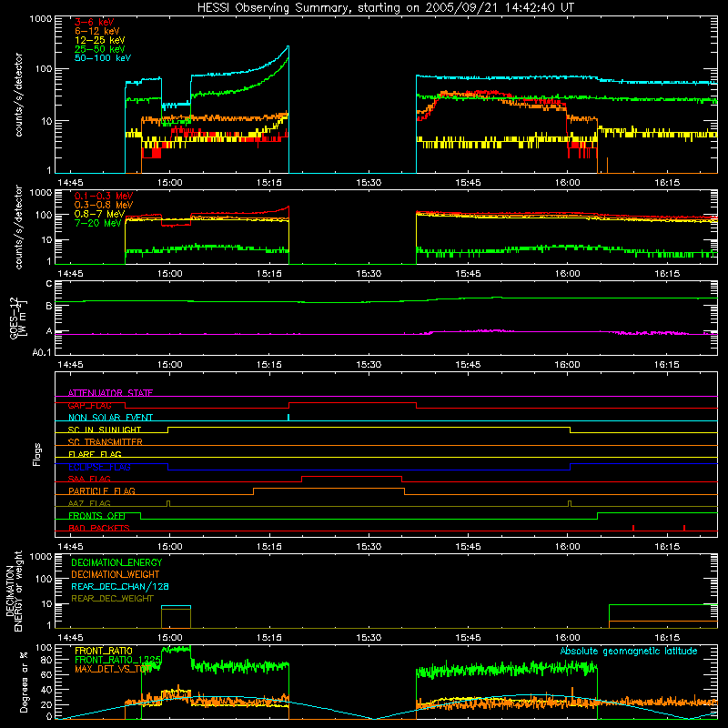728x728 pixels.
Task: Select the orange PARTICLE_FLAG label
Action: pos(102,490)
